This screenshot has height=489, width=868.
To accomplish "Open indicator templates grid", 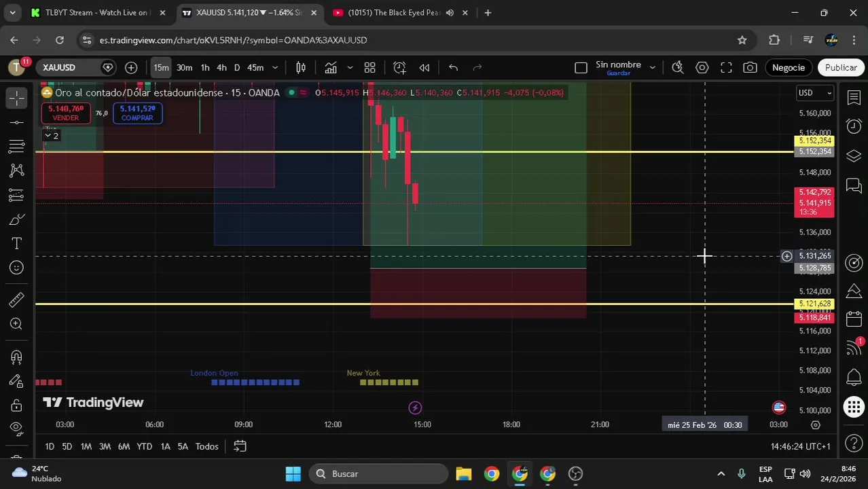I will 370,67.
